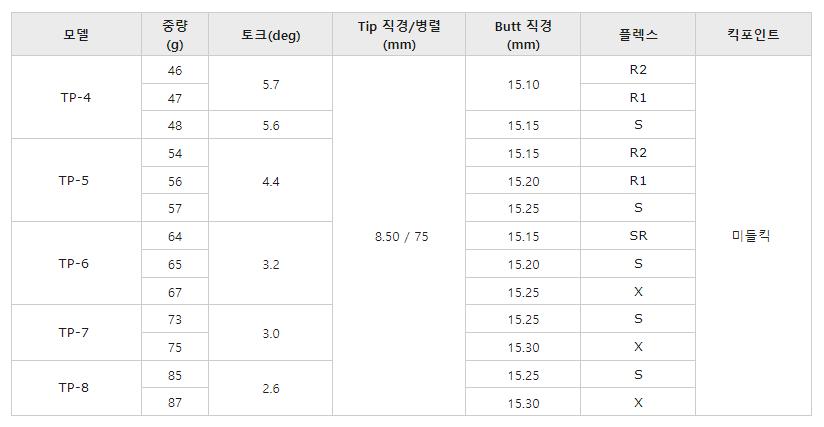Viewport: 824px width, 427px height.
Task: Click the TP-5 model cell
Action: [x=75, y=181]
